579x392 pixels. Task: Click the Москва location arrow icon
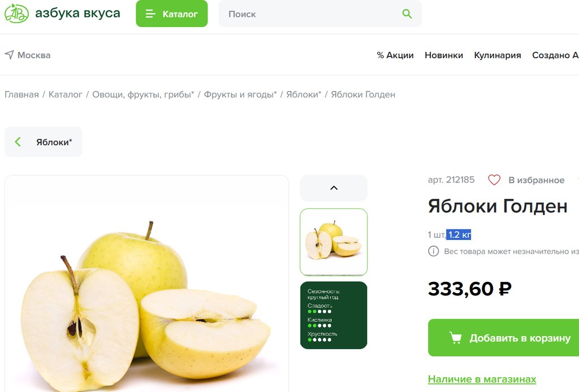tap(9, 55)
